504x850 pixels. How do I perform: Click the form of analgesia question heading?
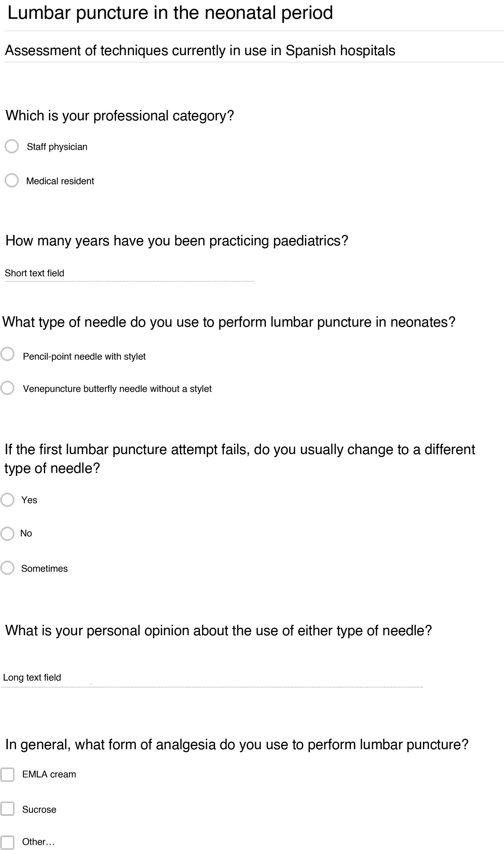click(237, 744)
